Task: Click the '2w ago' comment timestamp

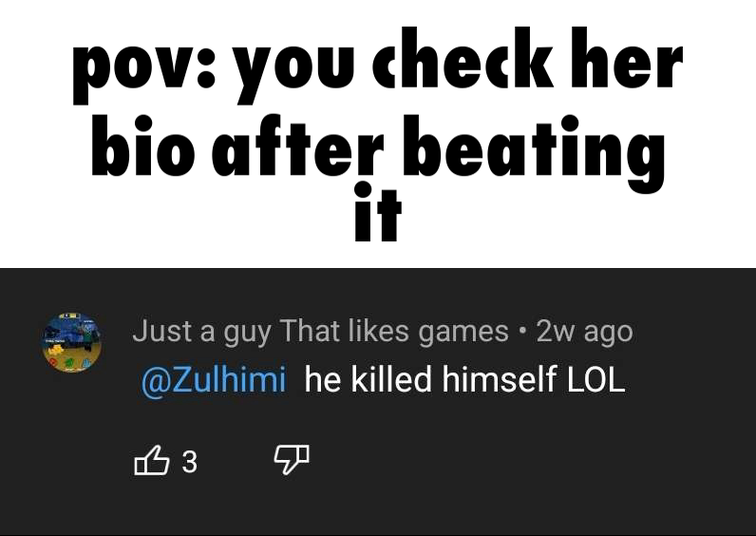Action: [584, 332]
